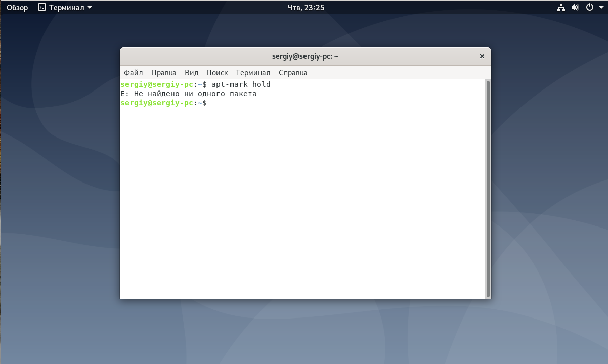The height and width of the screenshot is (364, 608).
Task: Open the Вид menu
Action: tap(192, 73)
